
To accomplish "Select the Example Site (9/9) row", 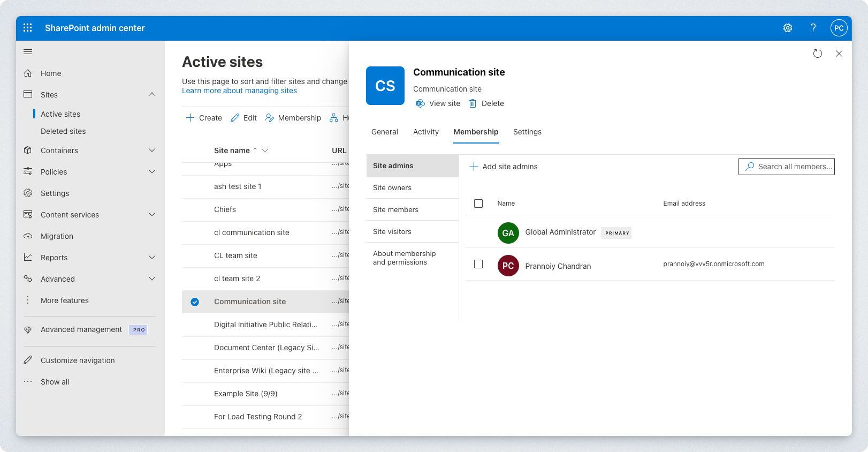I will click(x=265, y=394).
